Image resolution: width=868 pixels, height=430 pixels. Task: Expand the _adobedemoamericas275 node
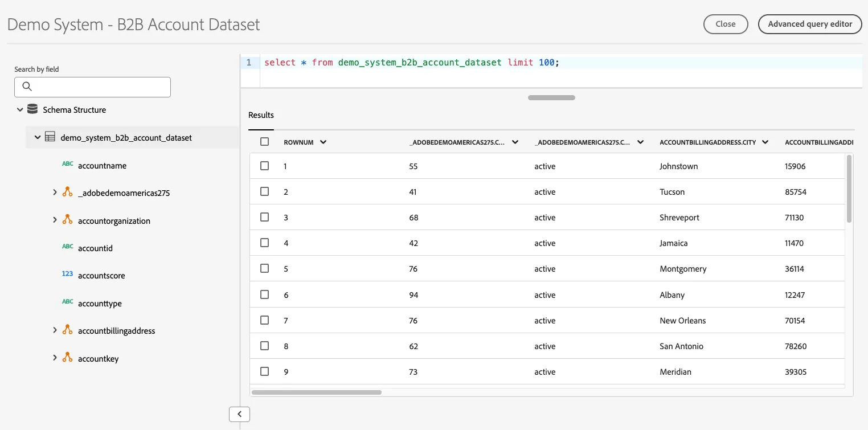(x=55, y=193)
